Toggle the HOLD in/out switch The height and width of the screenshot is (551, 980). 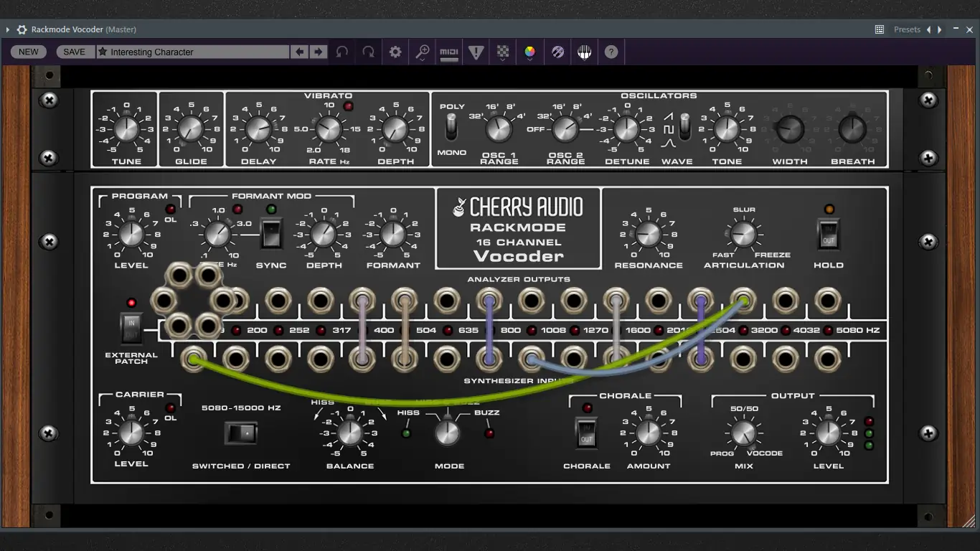829,234
